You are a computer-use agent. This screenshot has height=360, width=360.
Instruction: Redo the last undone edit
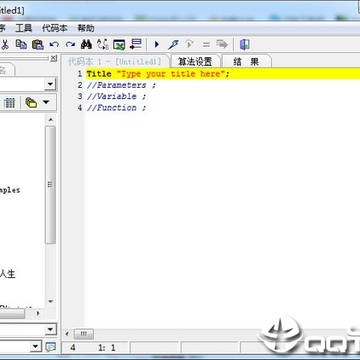(x=70, y=44)
